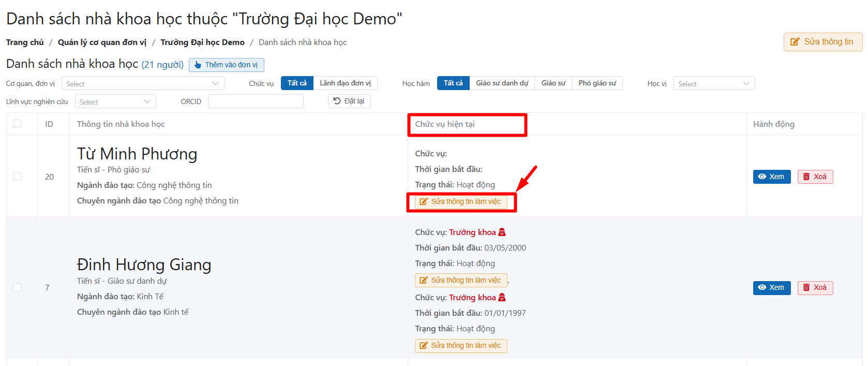Delete Từ Minh Phương using Xoá
Screen dimensions: 868x366
pos(815,177)
